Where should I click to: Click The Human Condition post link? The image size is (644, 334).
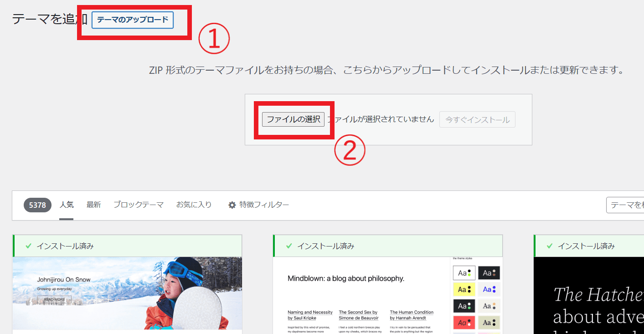[412, 315]
